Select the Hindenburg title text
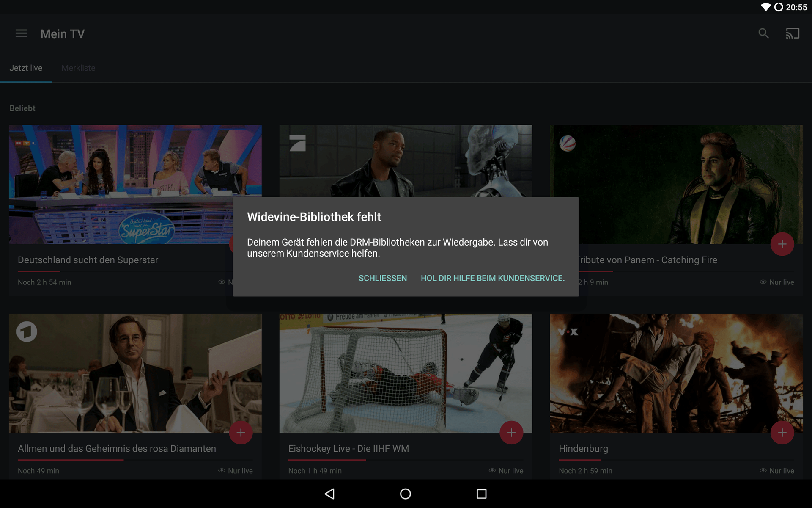 coord(583,449)
